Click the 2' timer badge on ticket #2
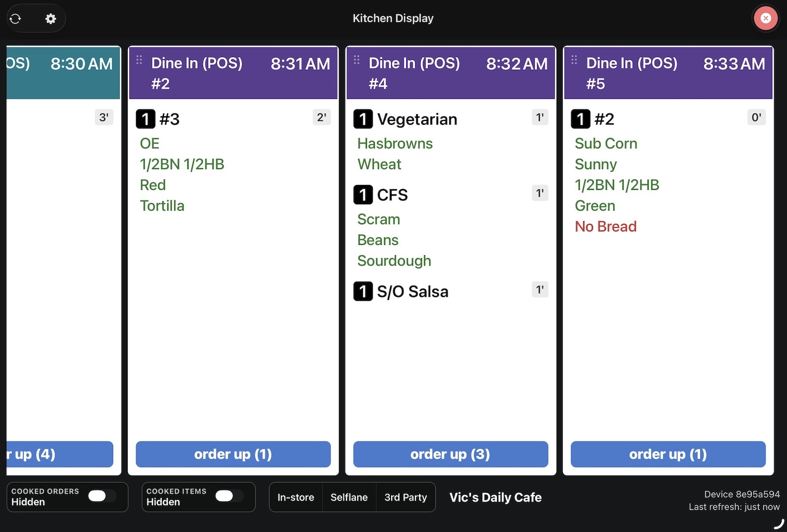Image resolution: width=787 pixels, height=532 pixels. click(x=322, y=118)
